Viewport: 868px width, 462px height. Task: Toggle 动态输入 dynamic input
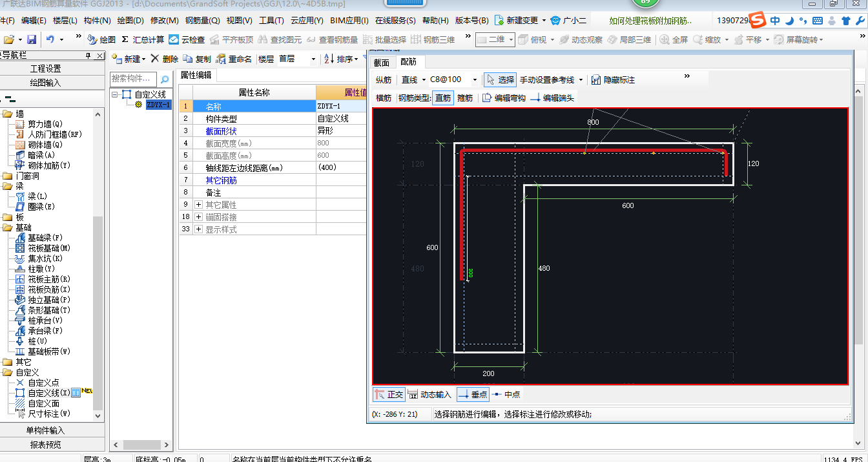click(x=429, y=394)
